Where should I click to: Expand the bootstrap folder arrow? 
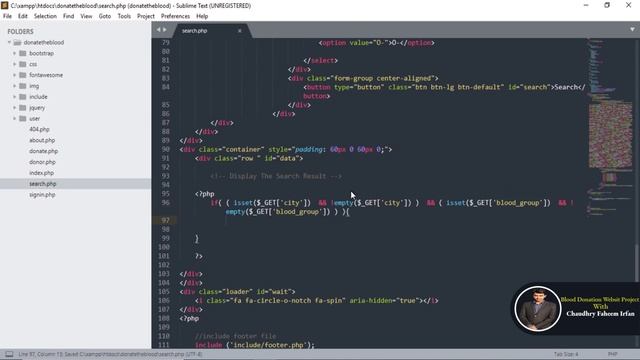[14, 53]
